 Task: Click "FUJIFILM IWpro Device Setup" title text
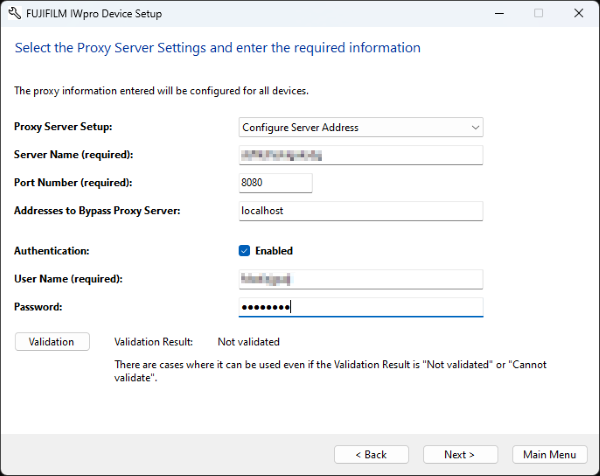coord(94,14)
